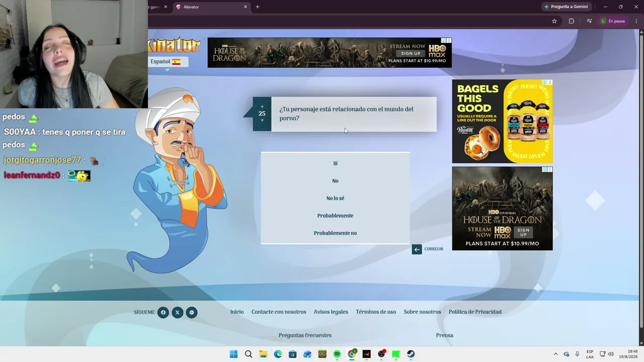
Task: Open the ESP LAA keyboard language switcher
Action: (590, 354)
